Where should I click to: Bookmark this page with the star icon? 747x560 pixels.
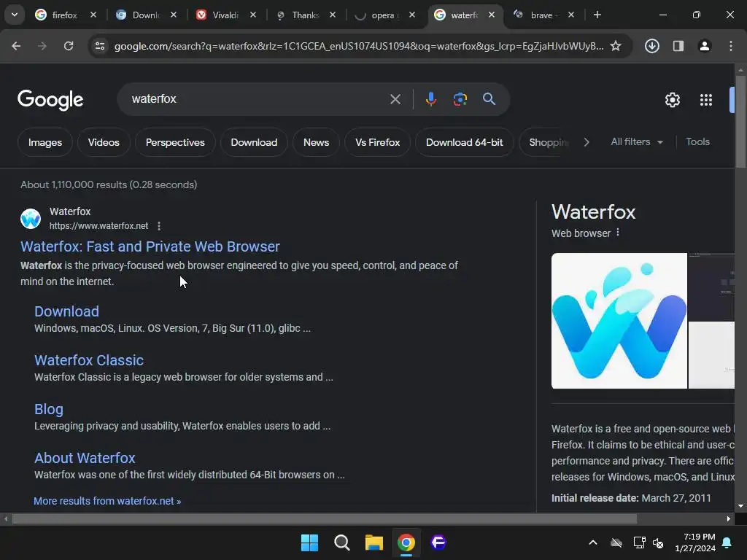click(616, 46)
